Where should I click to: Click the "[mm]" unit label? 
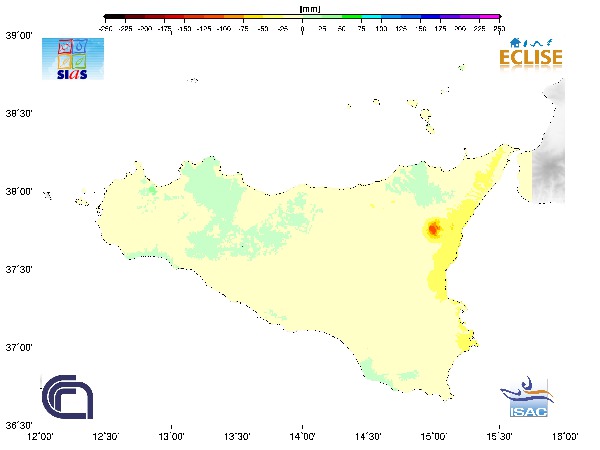310,9
